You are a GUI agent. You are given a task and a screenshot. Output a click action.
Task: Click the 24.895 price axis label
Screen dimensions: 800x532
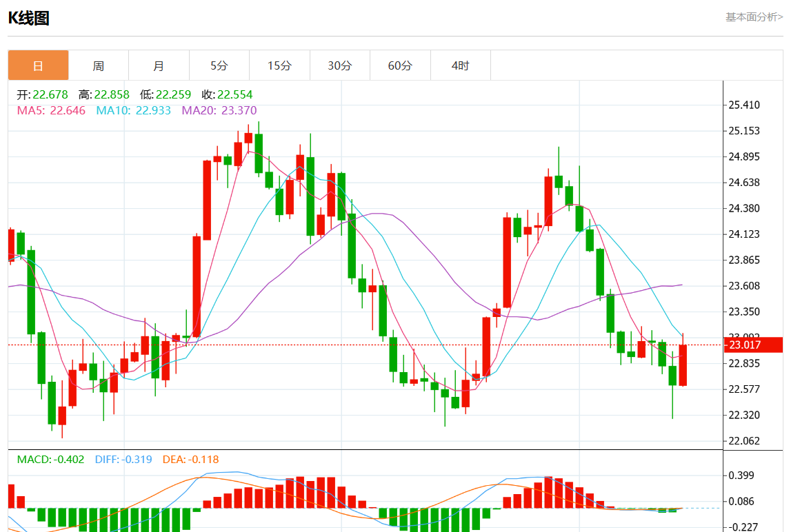click(744, 157)
